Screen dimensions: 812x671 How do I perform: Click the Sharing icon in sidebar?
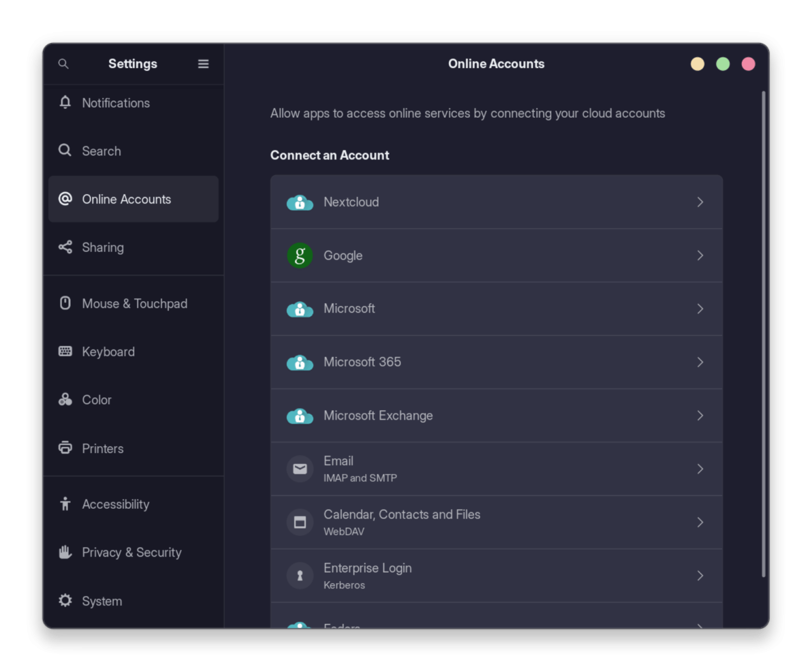click(x=65, y=247)
